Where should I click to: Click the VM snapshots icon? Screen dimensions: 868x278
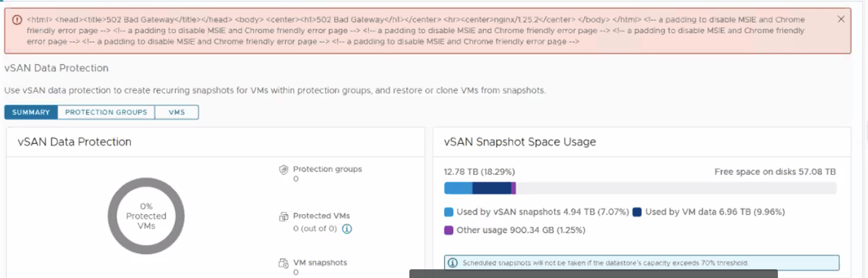click(x=284, y=263)
